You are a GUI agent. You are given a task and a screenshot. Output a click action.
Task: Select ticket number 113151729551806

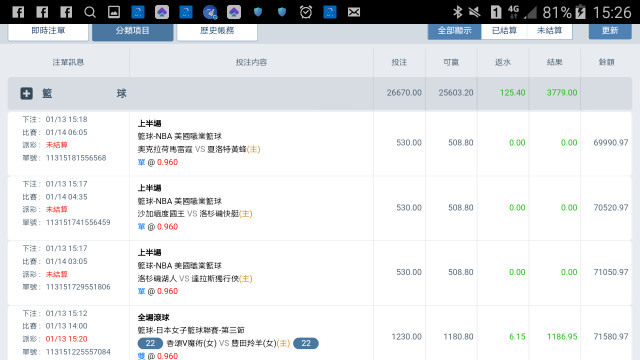click(x=78, y=287)
